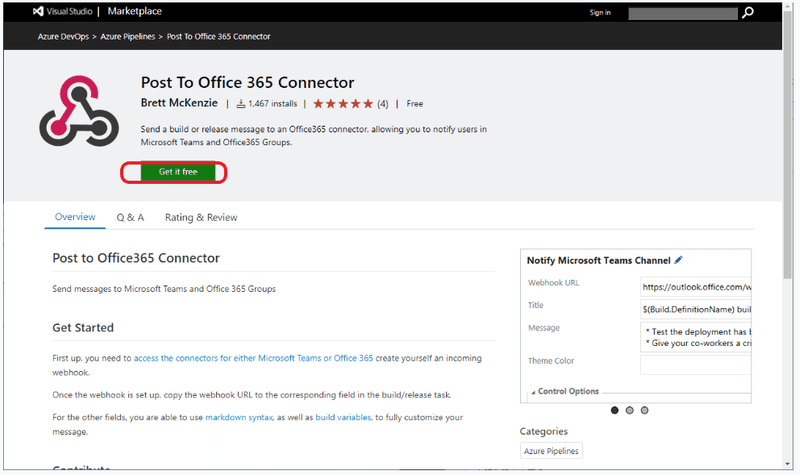
Task: Click the webhook extension logo
Action: click(79, 111)
